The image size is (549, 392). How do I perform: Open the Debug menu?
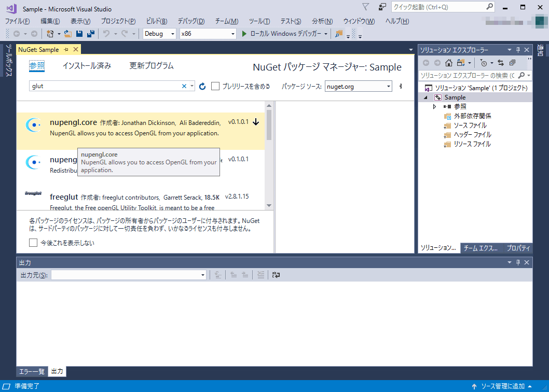click(191, 21)
